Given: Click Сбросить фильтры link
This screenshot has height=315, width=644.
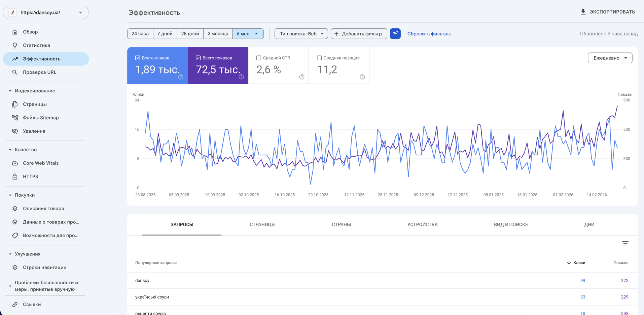Looking at the screenshot, I should coord(429,34).
